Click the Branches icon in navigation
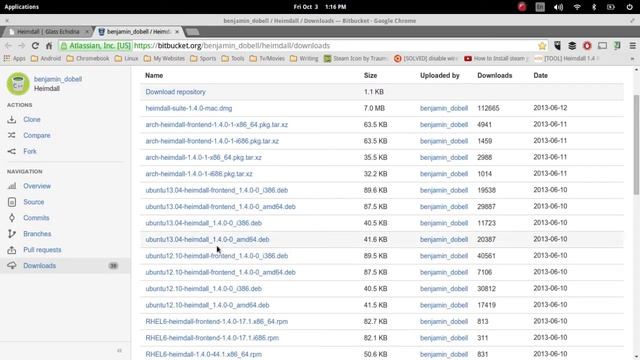This screenshot has width=640, height=360. (12, 234)
